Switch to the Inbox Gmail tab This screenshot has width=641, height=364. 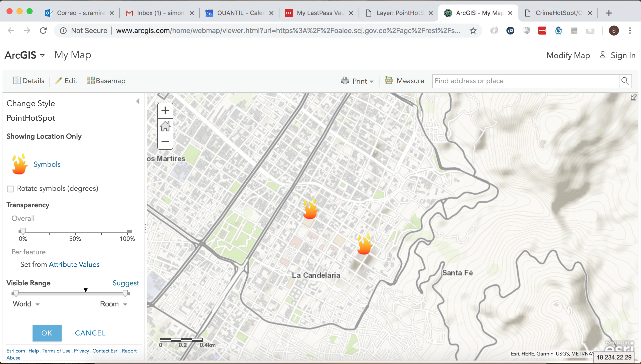click(159, 13)
